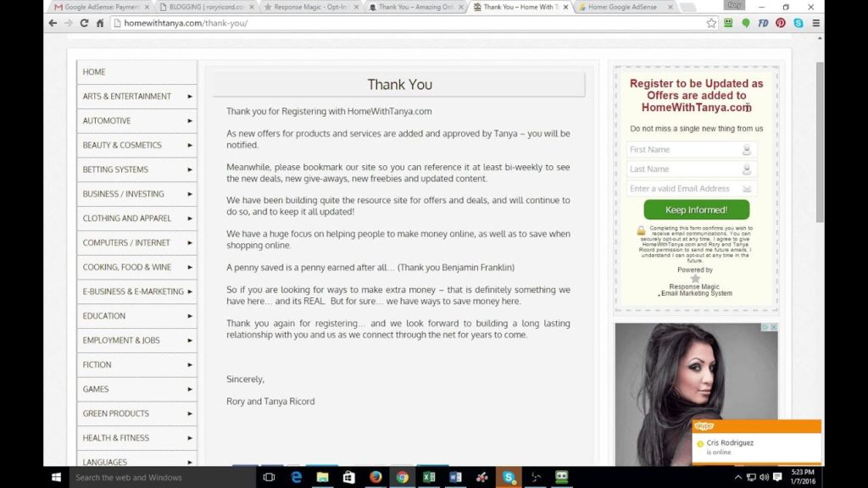Click Keep Informed! button

[697, 210]
